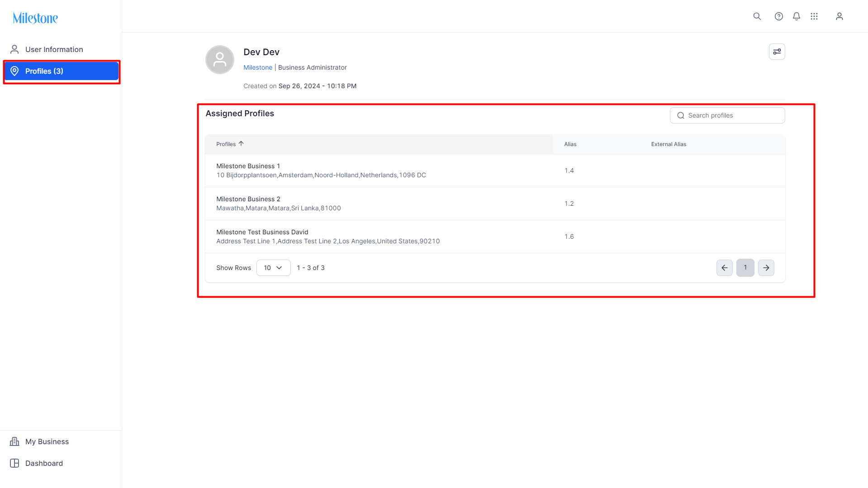Select Milestone Test Business David row
Screen dimensions: 868x488
pyautogui.click(x=495, y=237)
